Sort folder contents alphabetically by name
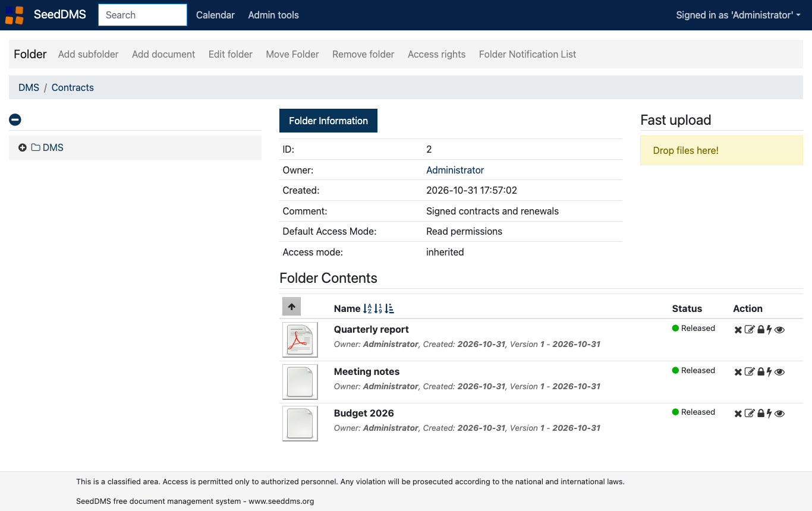812x511 pixels. (367, 308)
